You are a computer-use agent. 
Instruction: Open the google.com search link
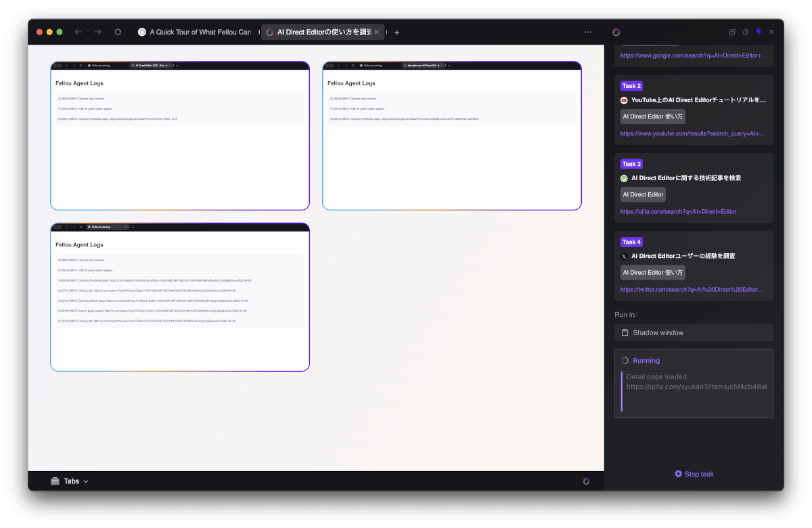click(694, 56)
